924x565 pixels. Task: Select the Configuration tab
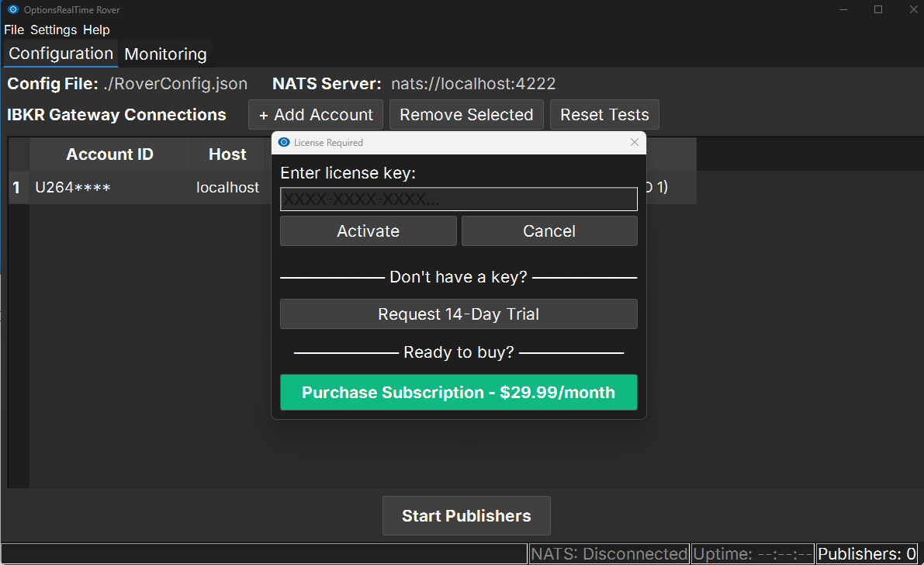click(x=61, y=54)
